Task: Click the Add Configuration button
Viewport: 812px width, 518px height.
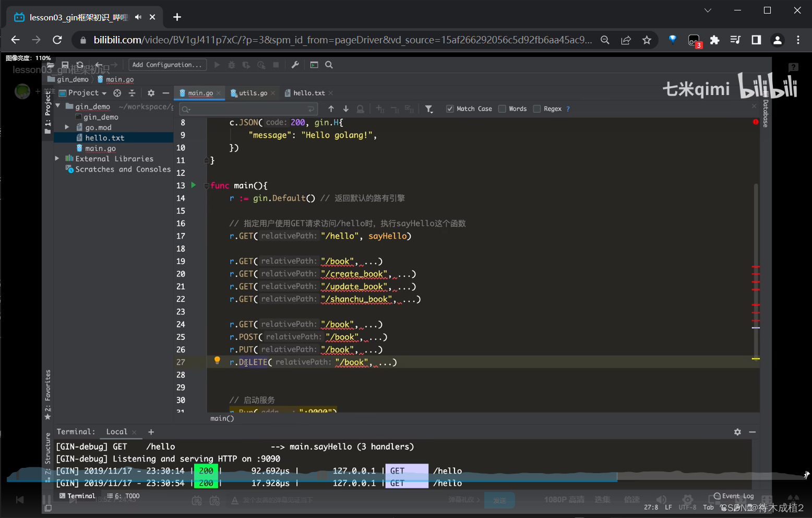Action: [167, 65]
